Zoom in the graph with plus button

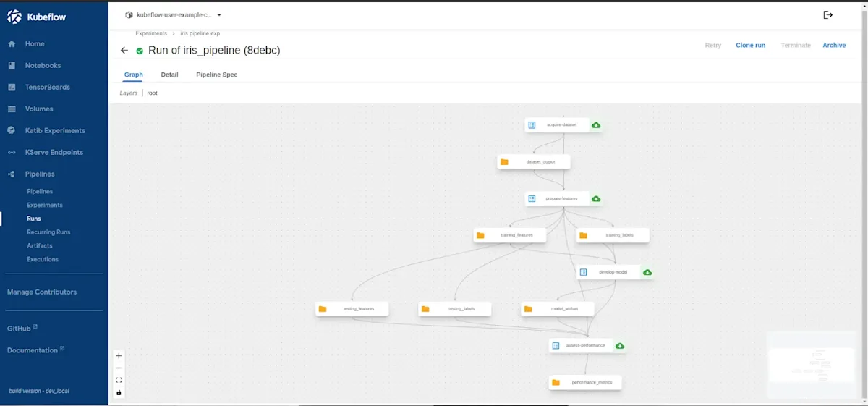pos(119,356)
